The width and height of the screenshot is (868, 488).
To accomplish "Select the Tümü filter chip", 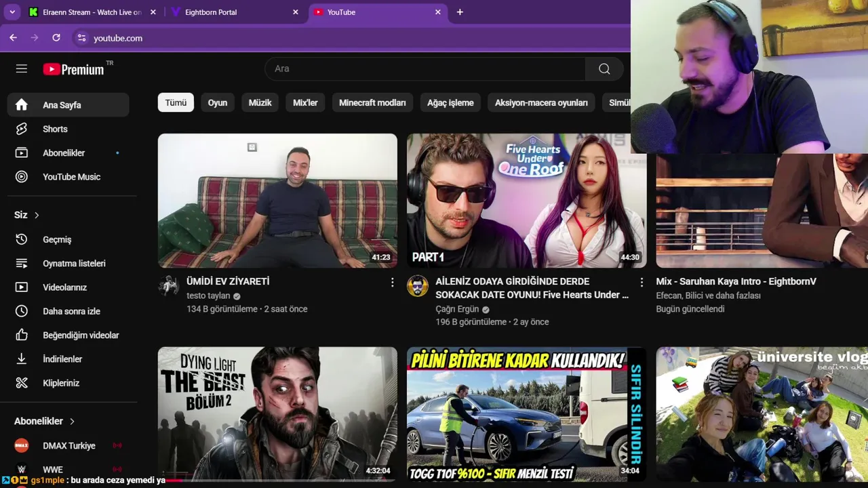I will [176, 102].
